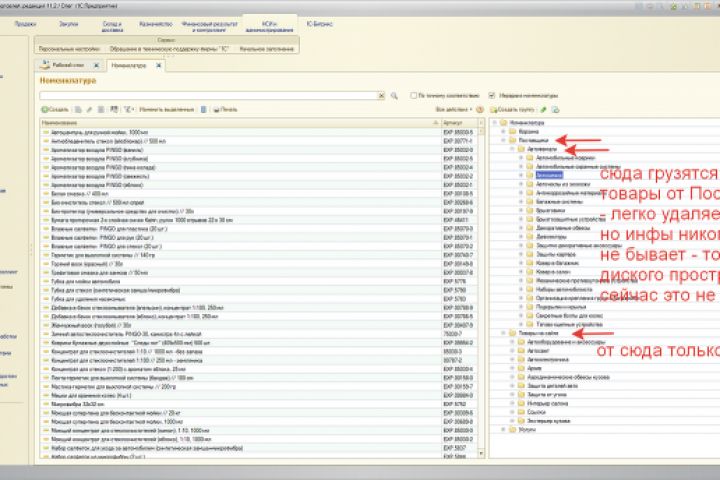The width and height of the screenshot is (720, 480).
Task: Select the Дефлекторы folder
Action: click(x=551, y=237)
